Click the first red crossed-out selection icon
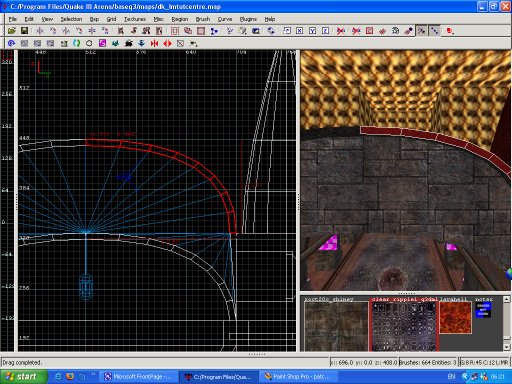Viewport: 512px width, 384px height. coord(341,31)
